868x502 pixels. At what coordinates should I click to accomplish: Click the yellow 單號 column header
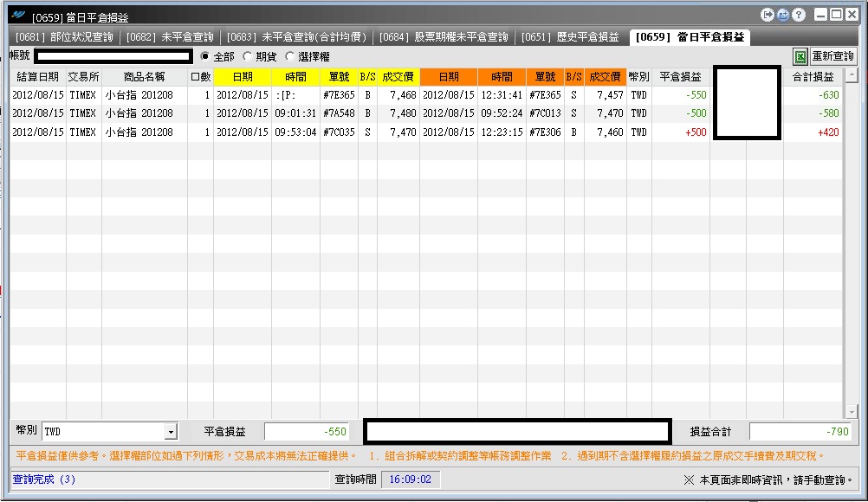point(339,77)
